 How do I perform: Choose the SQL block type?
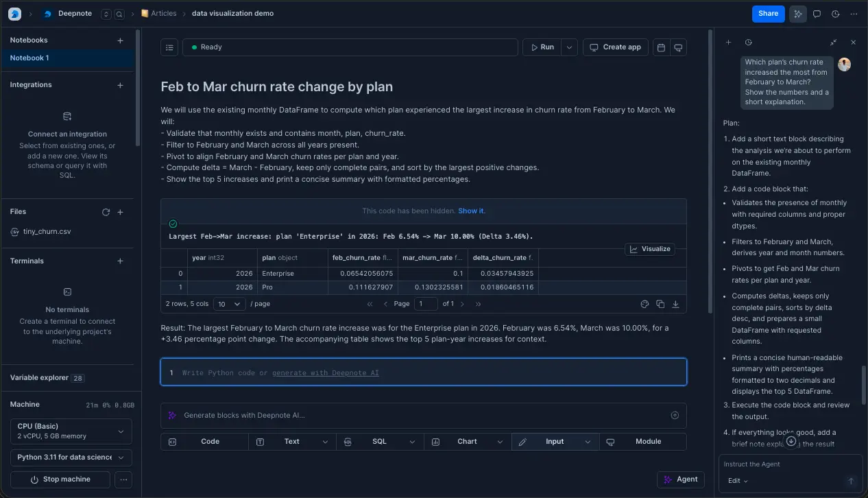(x=379, y=442)
